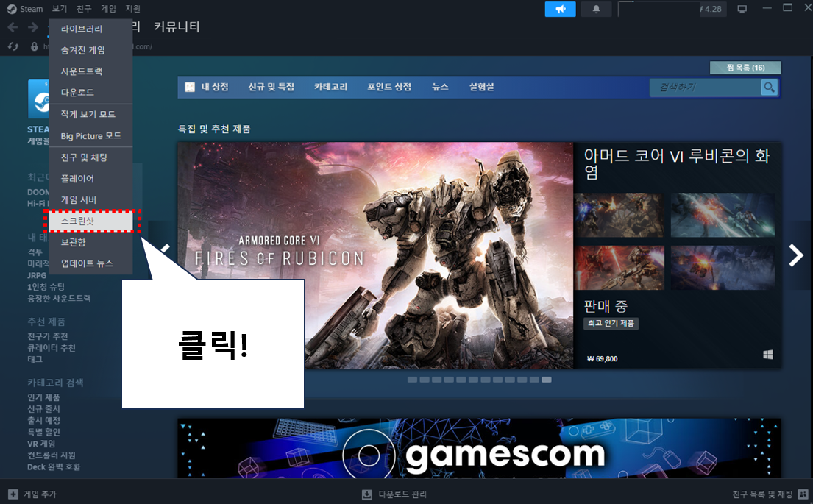Open the 포인트 상점 tab
Image resolution: width=813 pixels, height=504 pixels.
(389, 87)
